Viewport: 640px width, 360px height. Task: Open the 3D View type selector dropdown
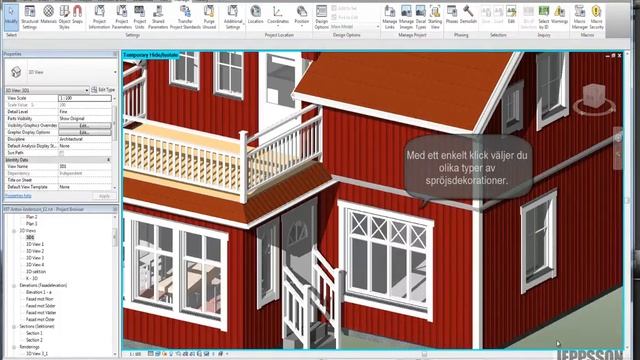coord(115,72)
